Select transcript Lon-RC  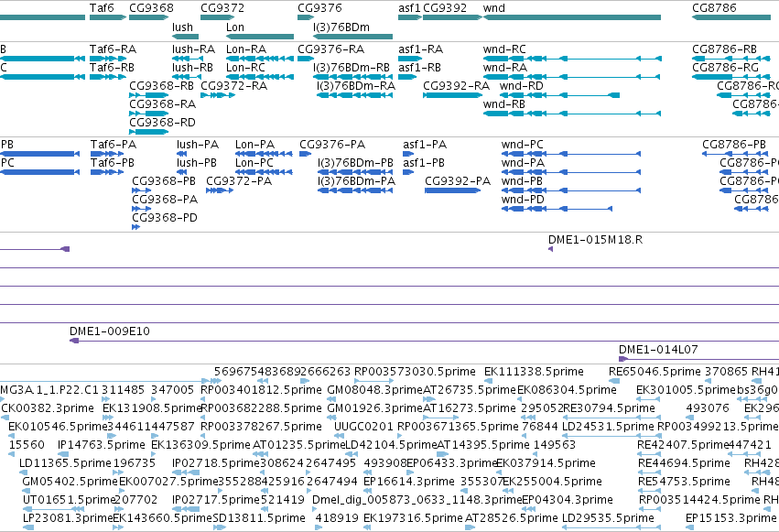click(260, 77)
